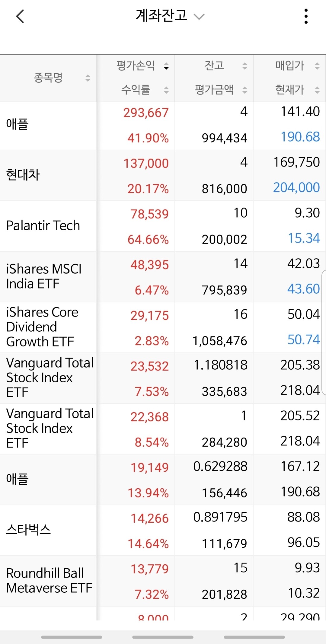Sort by 수익률 sort arrows

[166, 90]
